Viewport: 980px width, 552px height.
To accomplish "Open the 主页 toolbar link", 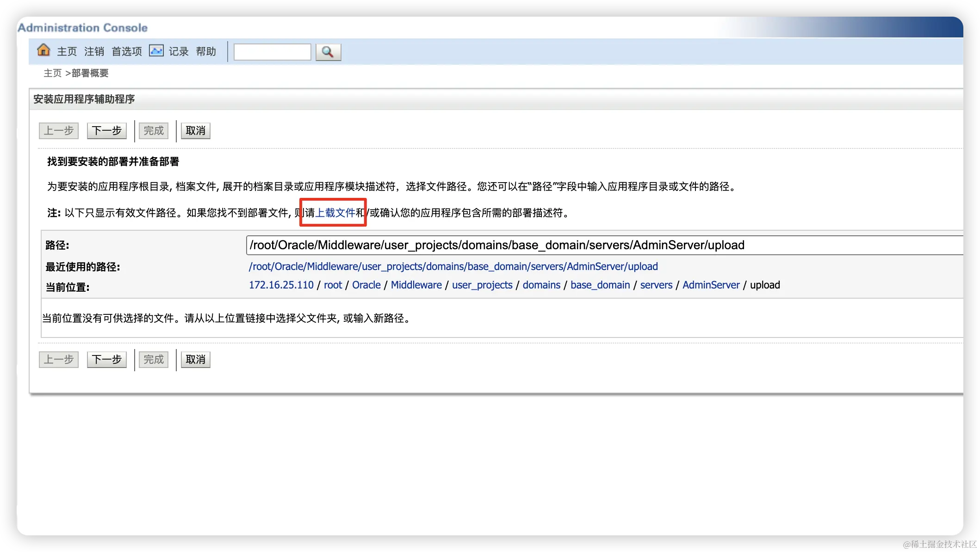I will (67, 51).
